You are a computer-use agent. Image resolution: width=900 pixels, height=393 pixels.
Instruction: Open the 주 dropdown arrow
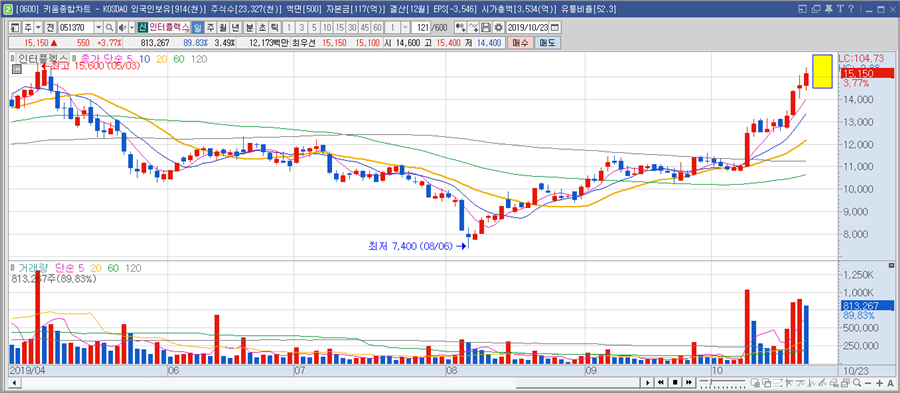[38, 28]
